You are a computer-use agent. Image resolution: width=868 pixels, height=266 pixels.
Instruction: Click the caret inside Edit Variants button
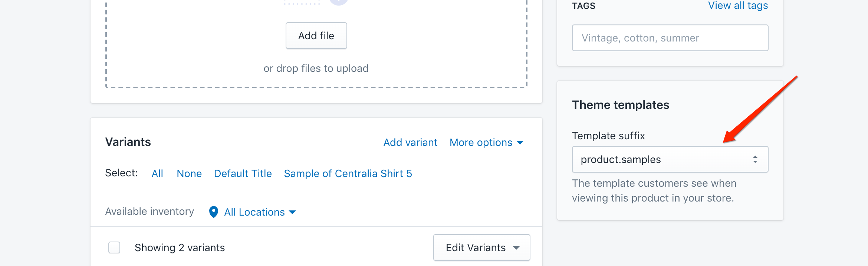pyautogui.click(x=516, y=248)
